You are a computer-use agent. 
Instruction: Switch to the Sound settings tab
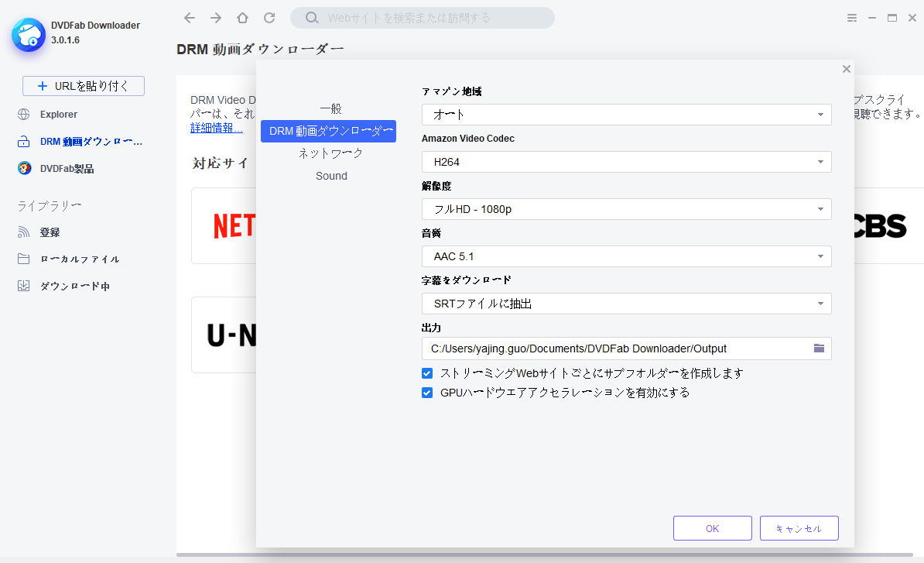[331, 176]
